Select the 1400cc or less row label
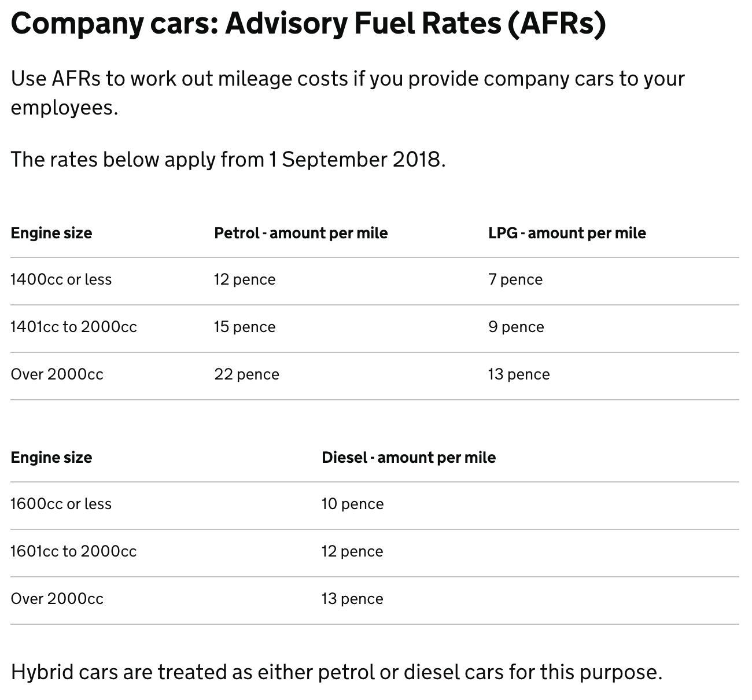The height and width of the screenshot is (700, 752). [x=61, y=279]
